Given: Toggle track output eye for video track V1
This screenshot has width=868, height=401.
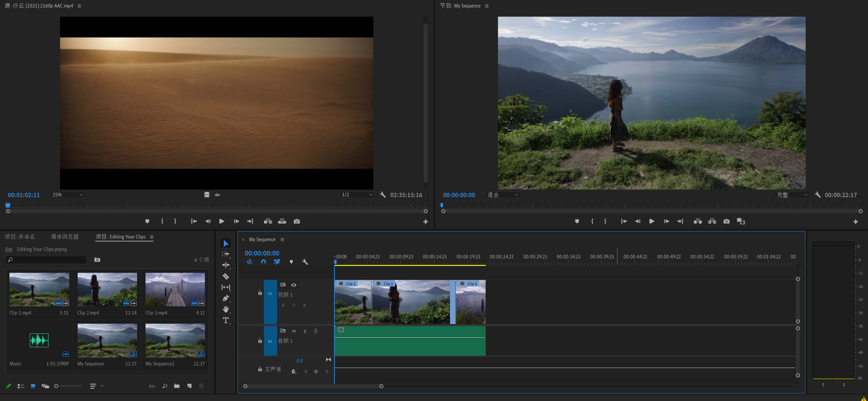Looking at the screenshot, I should (x=294, y=285).
